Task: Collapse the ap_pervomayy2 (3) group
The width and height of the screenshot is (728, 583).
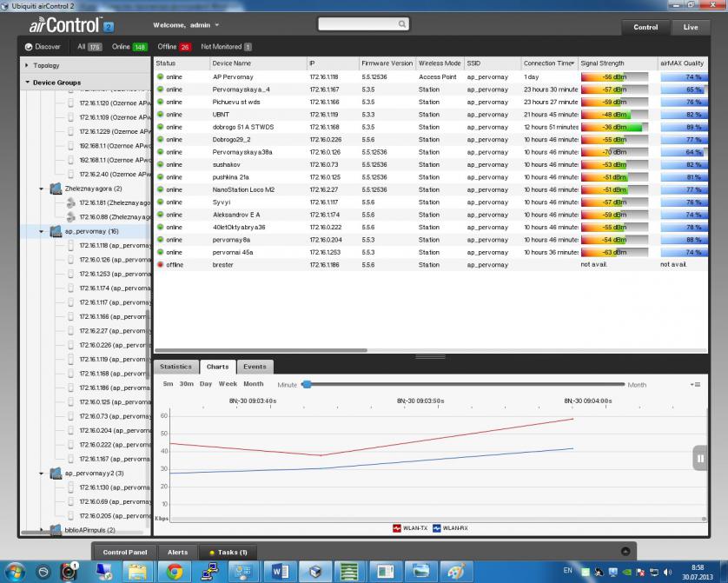Action: pyautogui.click(x=42, y=474)
